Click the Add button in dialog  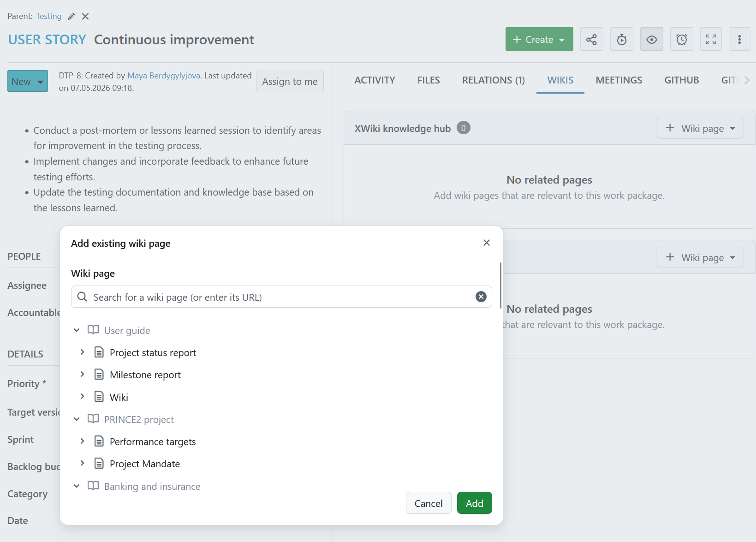coord(474,503)
